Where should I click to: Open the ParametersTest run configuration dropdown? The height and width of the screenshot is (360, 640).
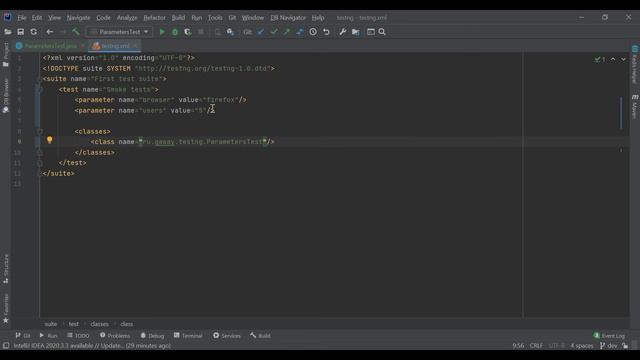tap(119, 32)
